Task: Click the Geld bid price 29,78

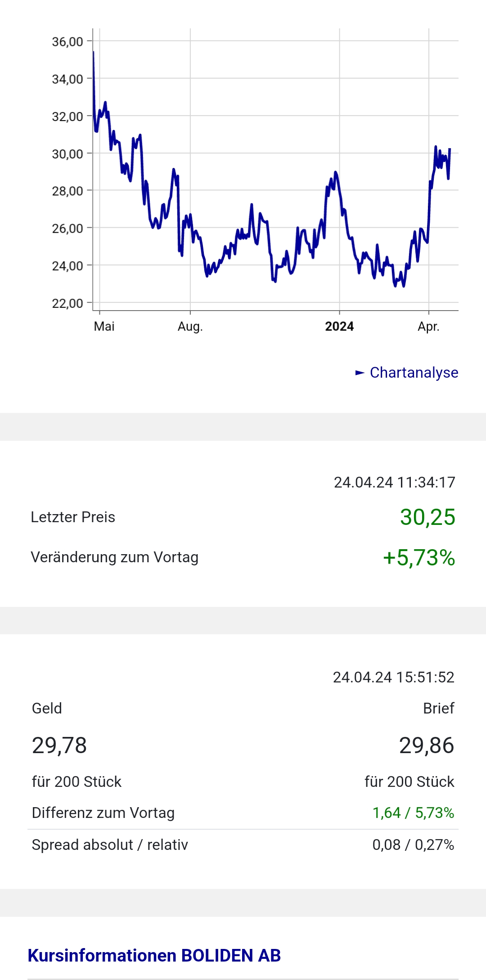Action: point(59,745)
